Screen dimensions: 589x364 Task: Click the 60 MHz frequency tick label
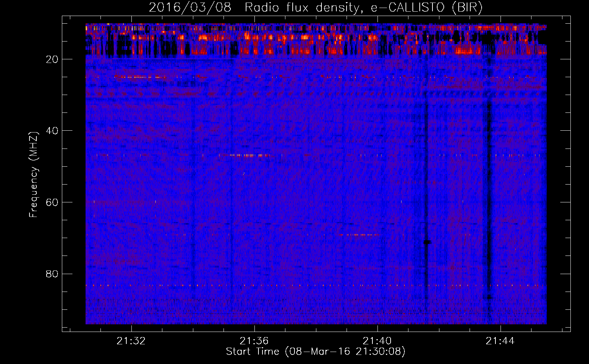pos(52,202)
